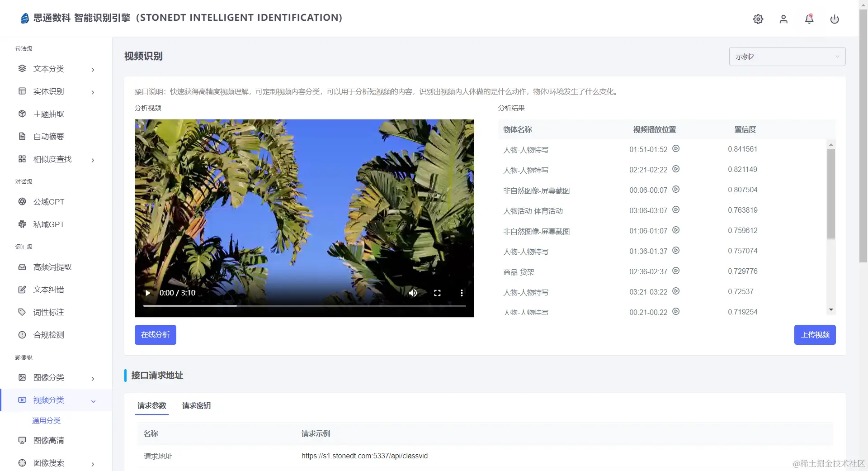The image size is (868, 471).
Task: Toggle video fullscreen mode
Action: pyautogui.click(x=437, y=293)
